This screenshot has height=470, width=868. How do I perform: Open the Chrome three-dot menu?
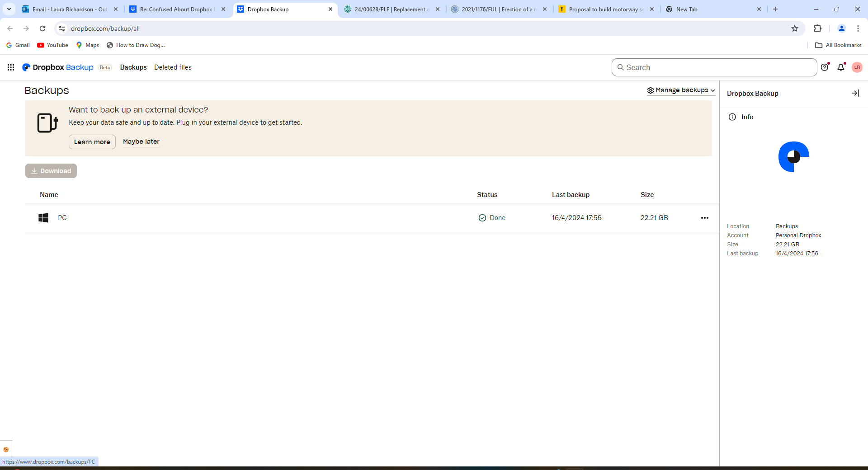(858, 28)
